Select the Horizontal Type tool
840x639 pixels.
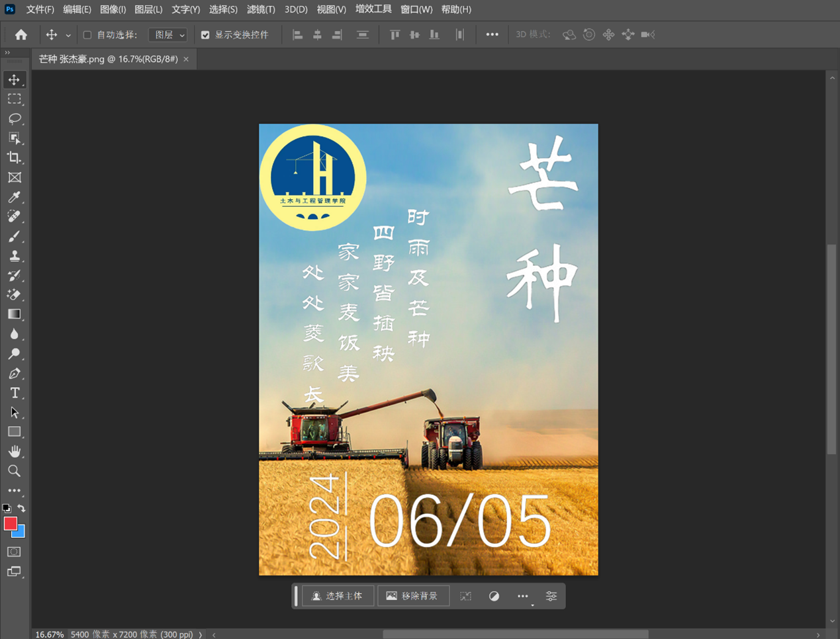click(14, 393)
